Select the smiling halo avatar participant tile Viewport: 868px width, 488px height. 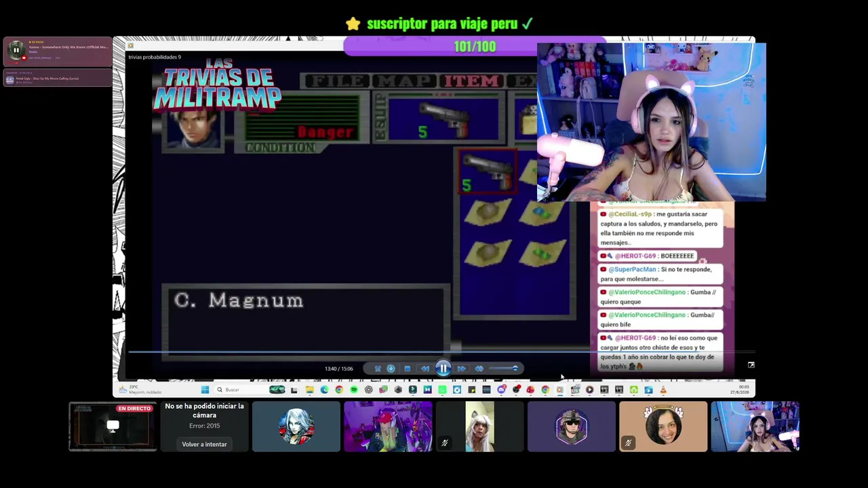pos(663,426)
